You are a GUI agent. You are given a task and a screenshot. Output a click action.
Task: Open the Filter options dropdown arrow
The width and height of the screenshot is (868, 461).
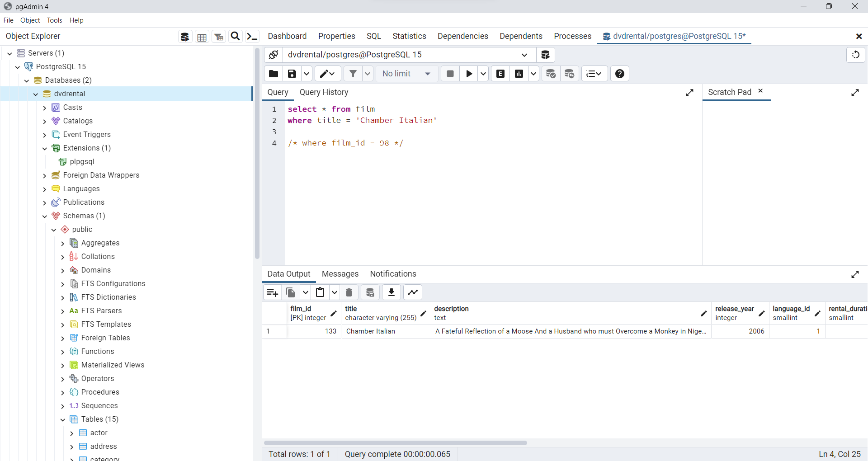[368, 74]
